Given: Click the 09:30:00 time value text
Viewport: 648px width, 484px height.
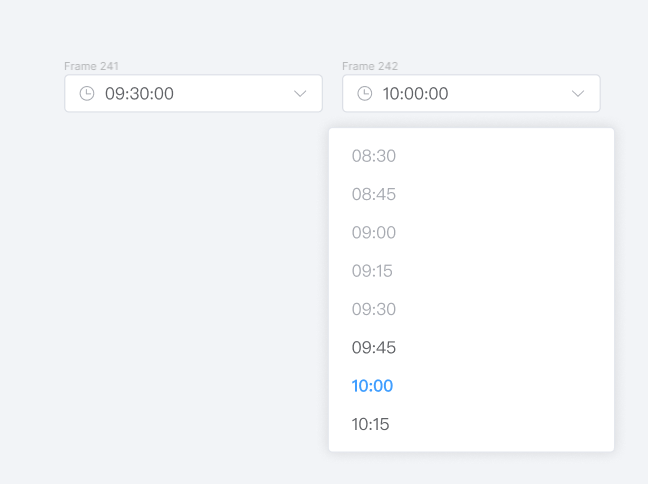Looking at the screenshot, I should click(x=139, y=94).
